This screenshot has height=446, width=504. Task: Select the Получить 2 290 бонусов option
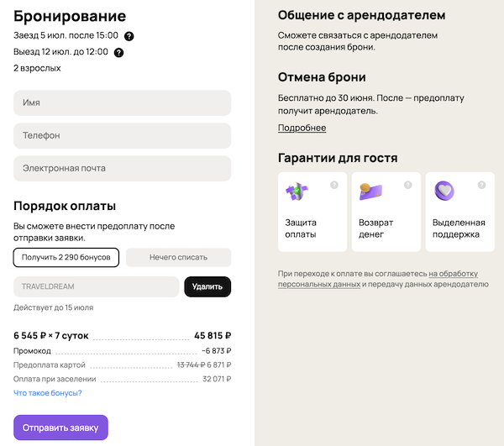pos(66,257)
